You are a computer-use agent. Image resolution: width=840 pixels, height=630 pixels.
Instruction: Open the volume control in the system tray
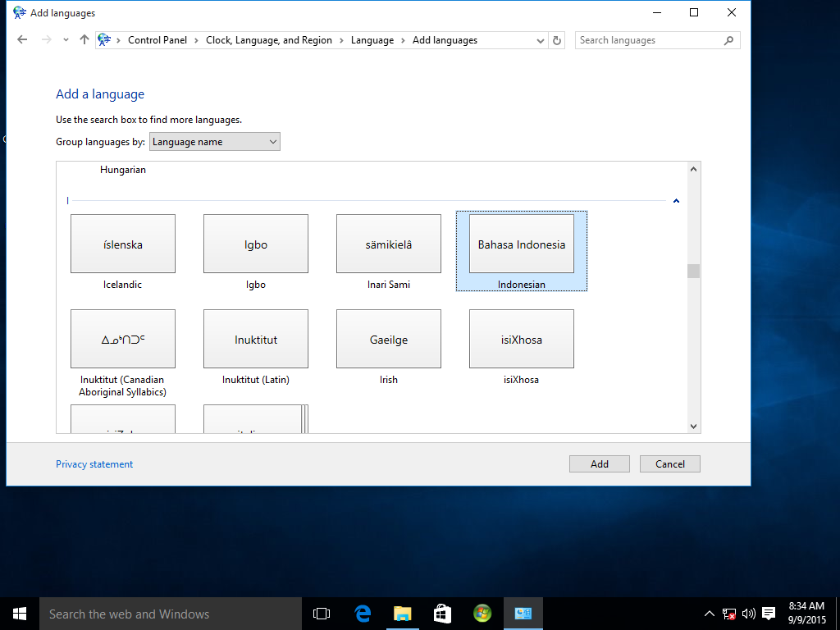click(x=747, y=613)
